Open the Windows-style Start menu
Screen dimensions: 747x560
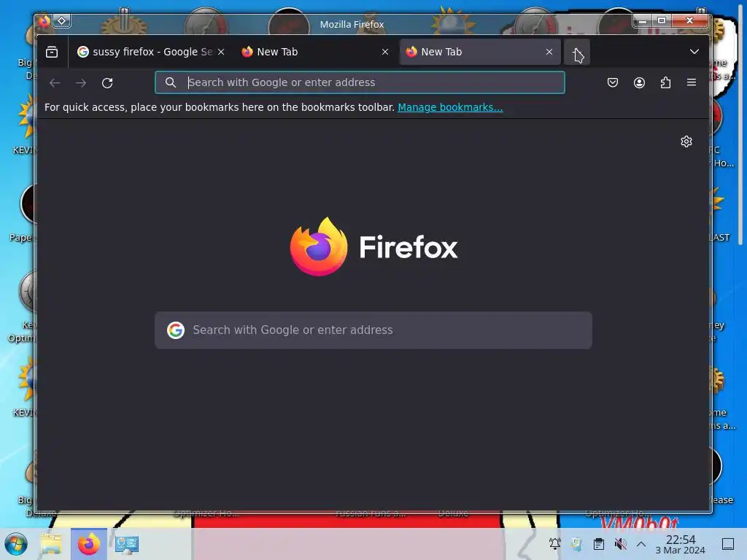tap(16, 544)
